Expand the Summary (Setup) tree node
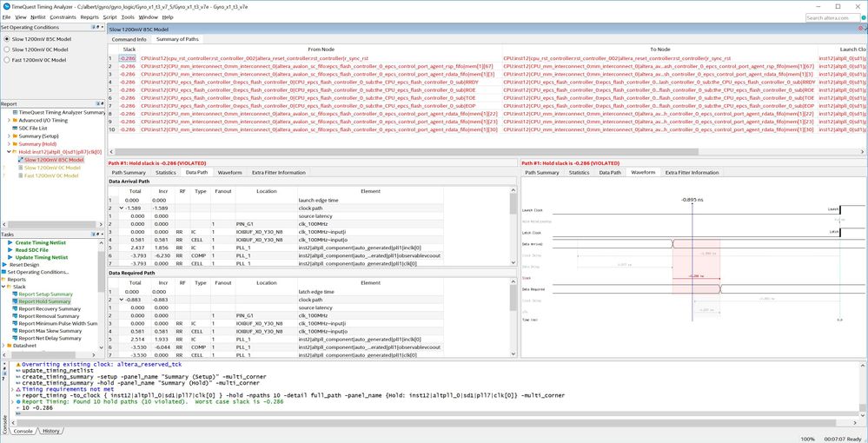This screenshot has width=868, height=443. 7,136
